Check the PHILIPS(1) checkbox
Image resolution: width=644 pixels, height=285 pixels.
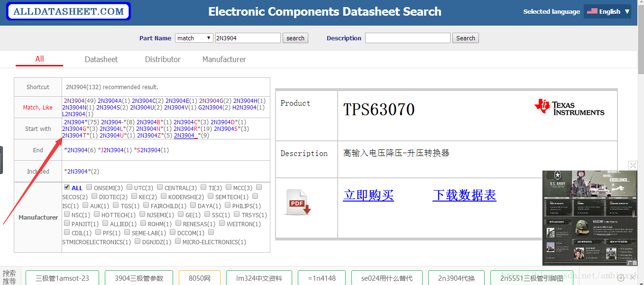coord(228,205)
